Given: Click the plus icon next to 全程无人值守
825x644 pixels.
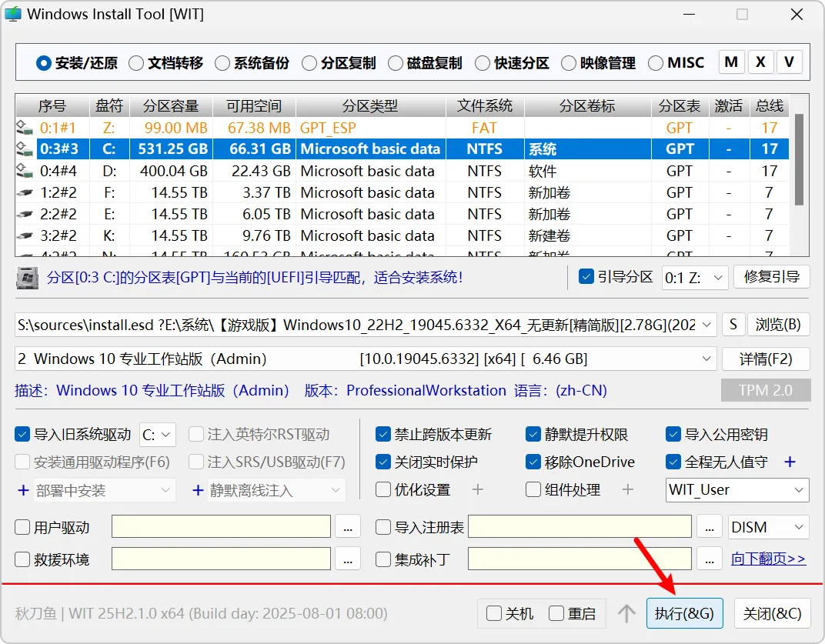Looking at the screenshot, I should (x=790, y=462).
